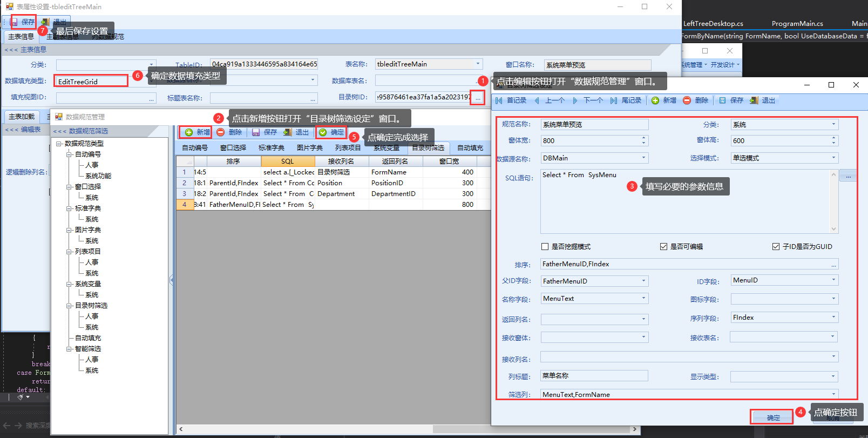
Task: Click forward arrow beside 搜索深度 in background
Action: click(x=18, y=426)
